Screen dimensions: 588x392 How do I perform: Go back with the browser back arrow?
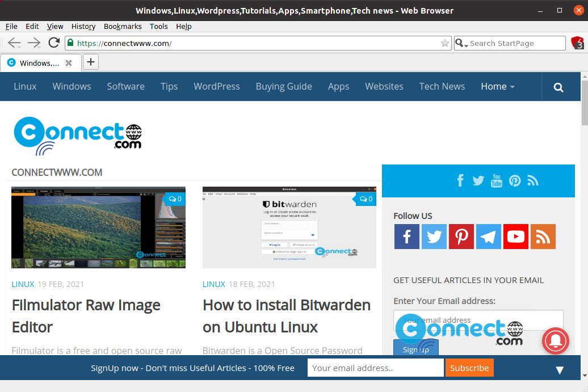click(x=14, y=43)
